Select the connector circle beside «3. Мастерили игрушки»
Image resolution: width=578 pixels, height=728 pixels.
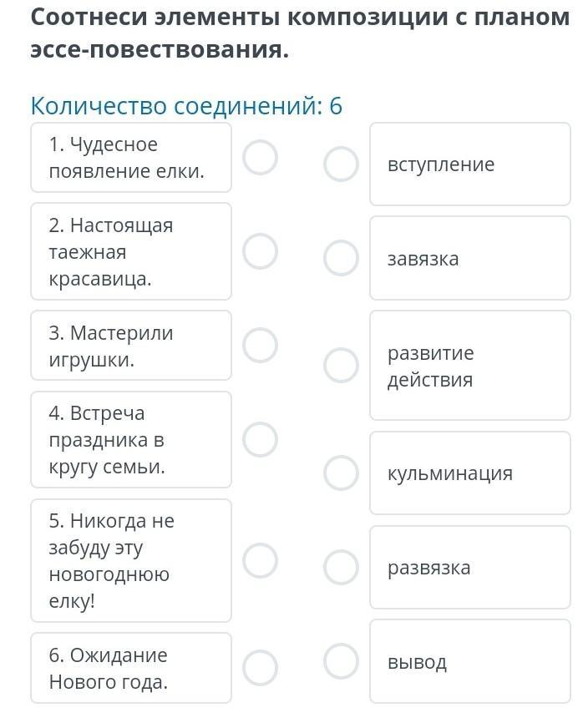click(261, 345)
